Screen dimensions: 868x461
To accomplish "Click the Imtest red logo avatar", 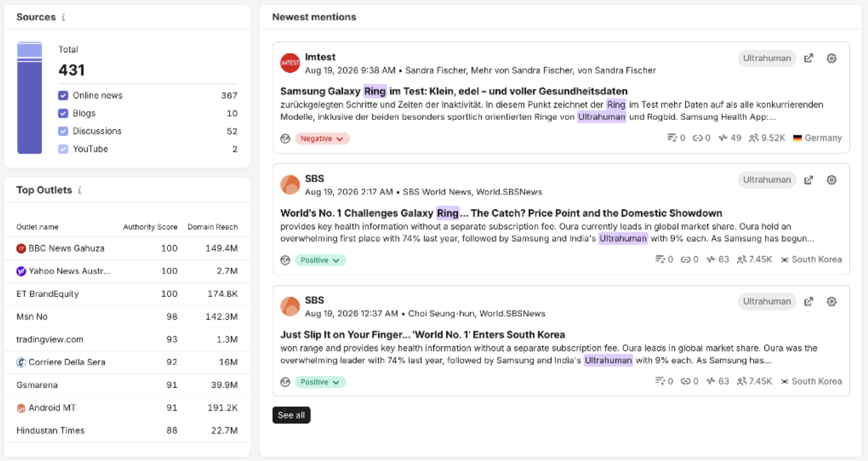I will tap(290, 63).
